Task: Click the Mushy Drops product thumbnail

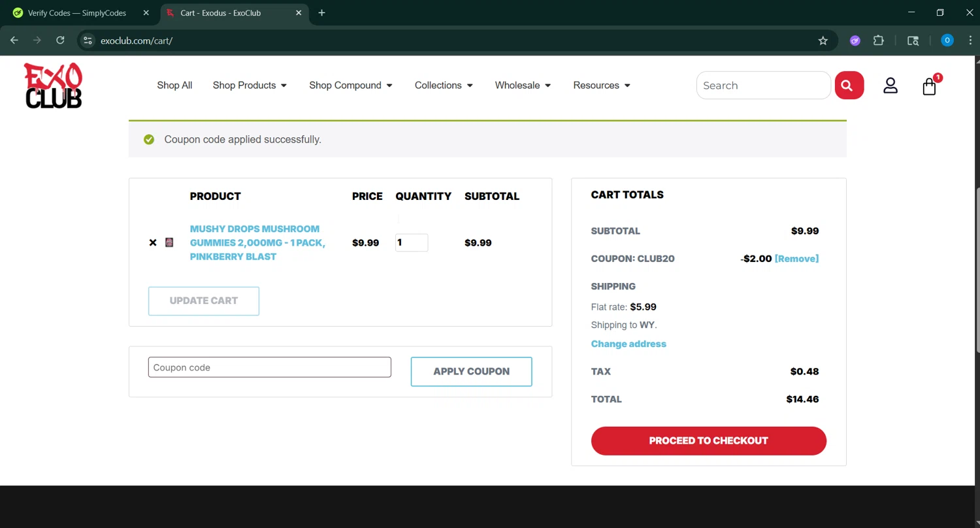Action: [x=169, y=242]
